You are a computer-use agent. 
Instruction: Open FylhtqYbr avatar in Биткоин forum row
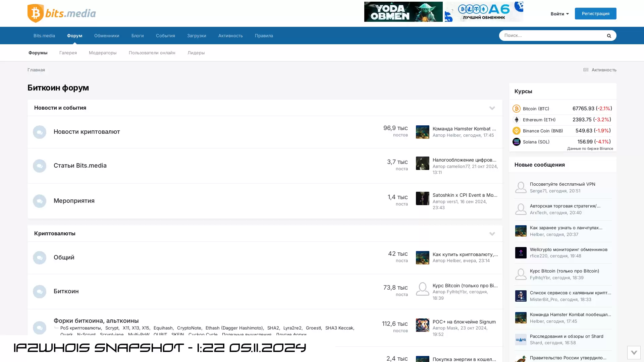coord(422,289)
